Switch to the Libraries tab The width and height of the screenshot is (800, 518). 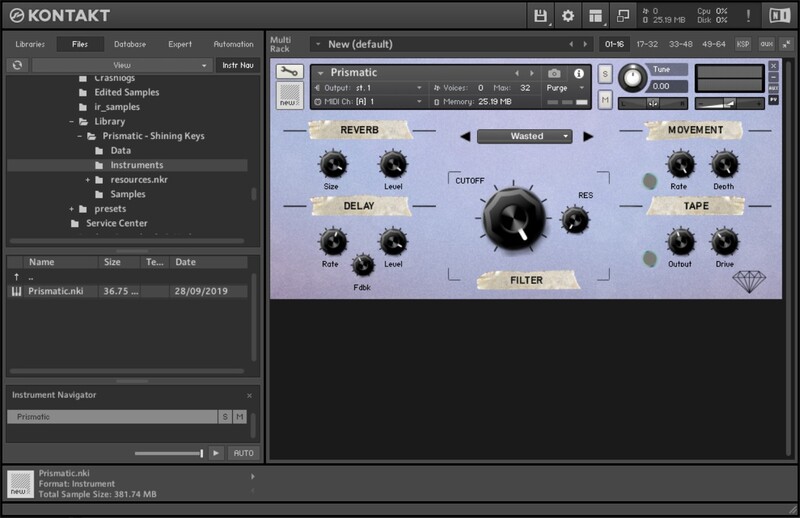[x=29, y=44]
